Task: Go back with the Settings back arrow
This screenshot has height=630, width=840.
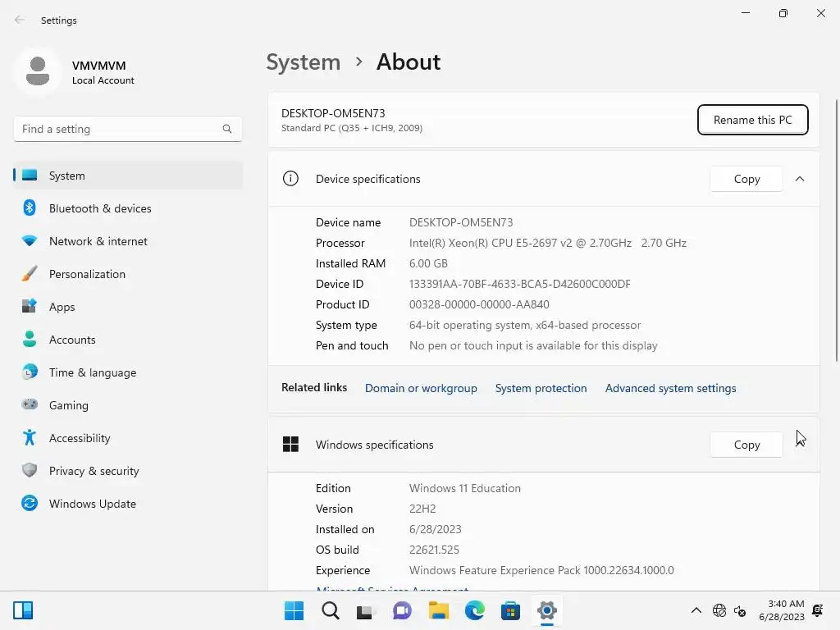Action: point(20,20)
